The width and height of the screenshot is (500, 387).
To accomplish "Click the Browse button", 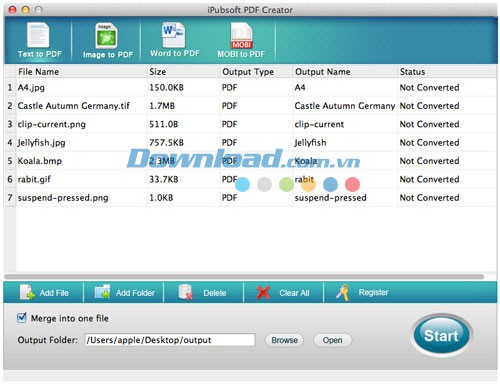I will (x=284, y=340).
